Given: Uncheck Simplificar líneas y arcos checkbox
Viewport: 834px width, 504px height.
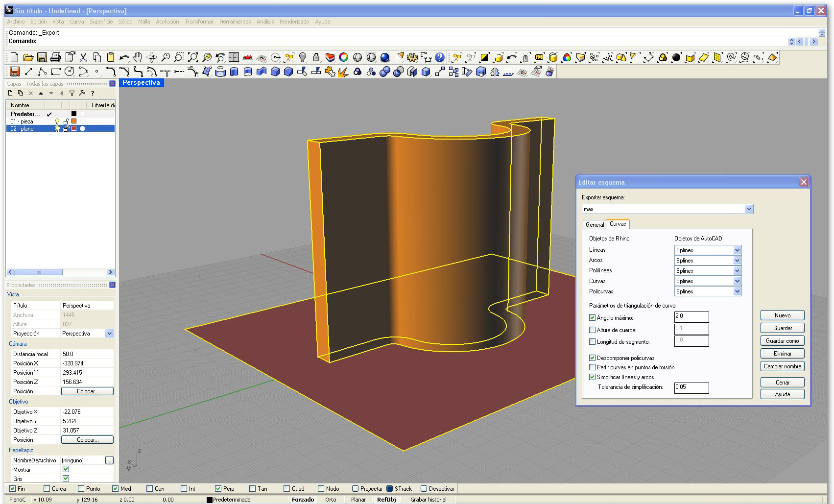Looking at the screenshot, I should [x=593, y=377].
